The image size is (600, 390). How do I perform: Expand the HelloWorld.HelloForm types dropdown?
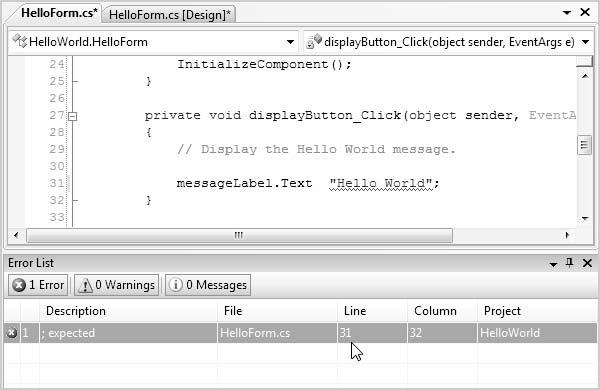tap(290, 42)
